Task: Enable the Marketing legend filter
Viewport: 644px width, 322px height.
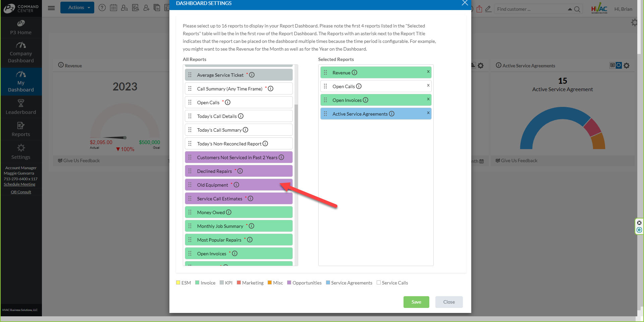Action: pos(239,282)
